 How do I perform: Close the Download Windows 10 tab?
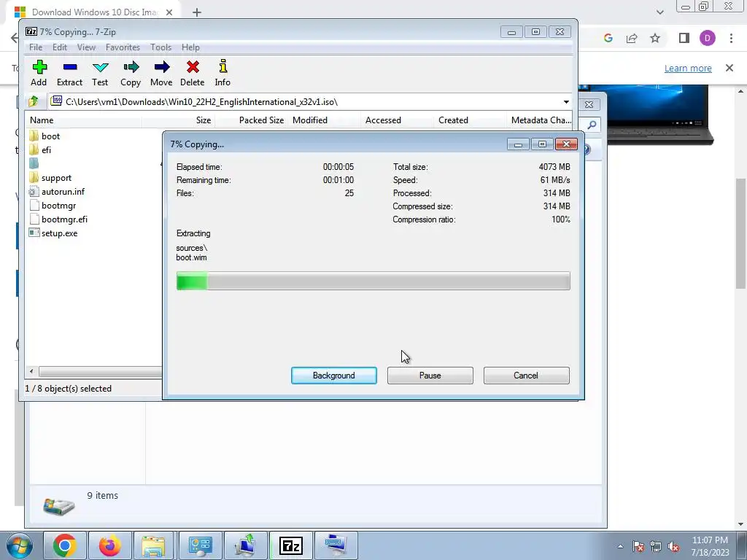(x=169, y=12)
